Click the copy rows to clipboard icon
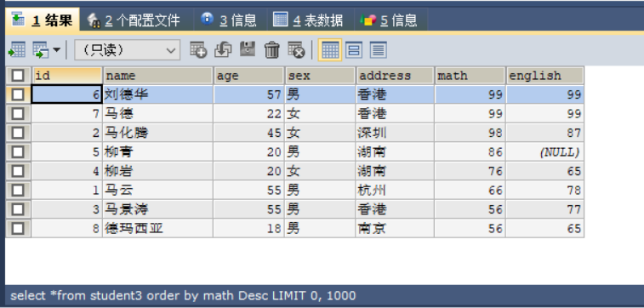The height and width of the screenshot is (308, 644). tap(41, 50)
